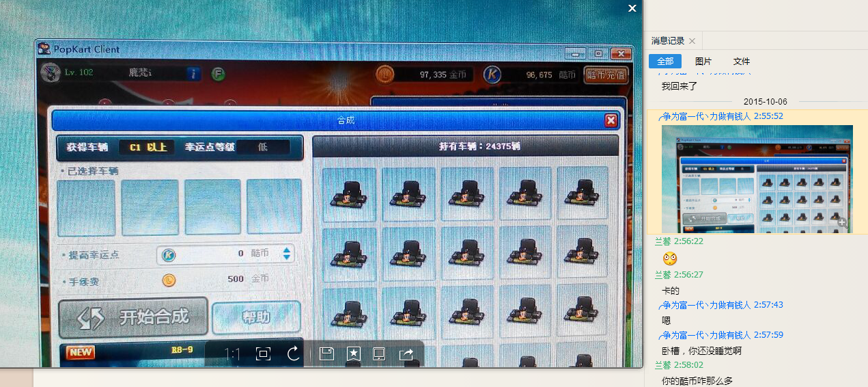Click the NEW badge at the bottom of the dialog
868x387 pixels.
pyautogui.click(x=80, y=352)
